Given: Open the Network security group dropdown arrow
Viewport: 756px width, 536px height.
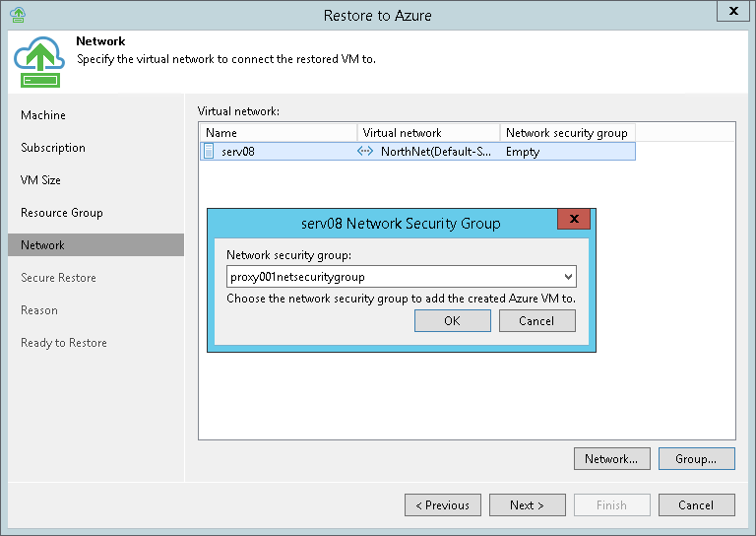Looking at the screenshot, I should tap(568, 277).
